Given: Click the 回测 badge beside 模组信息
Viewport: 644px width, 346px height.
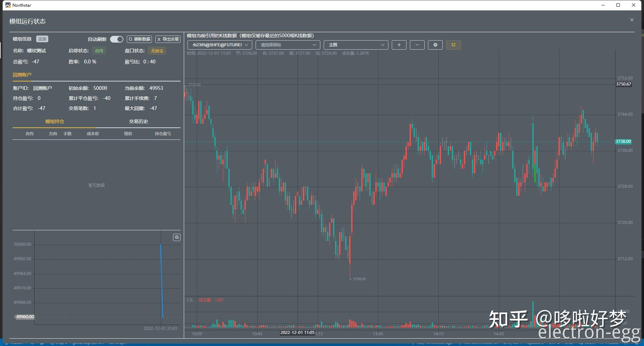Looking at the screenshot, I should pos(42,39).
